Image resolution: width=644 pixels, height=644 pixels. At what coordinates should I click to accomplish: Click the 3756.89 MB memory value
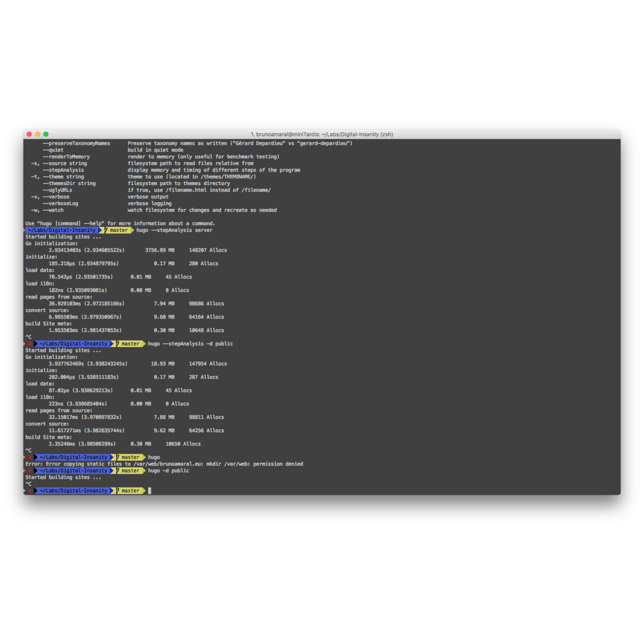(x=159, y=250)
